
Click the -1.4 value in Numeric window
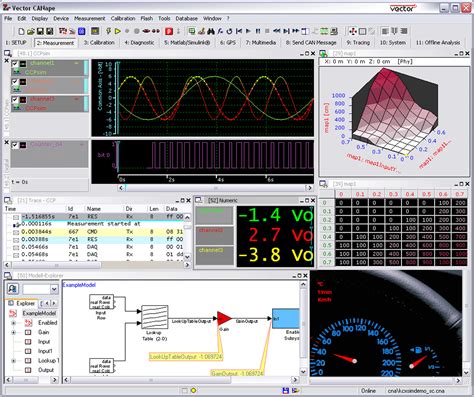[x=260, y=216]
